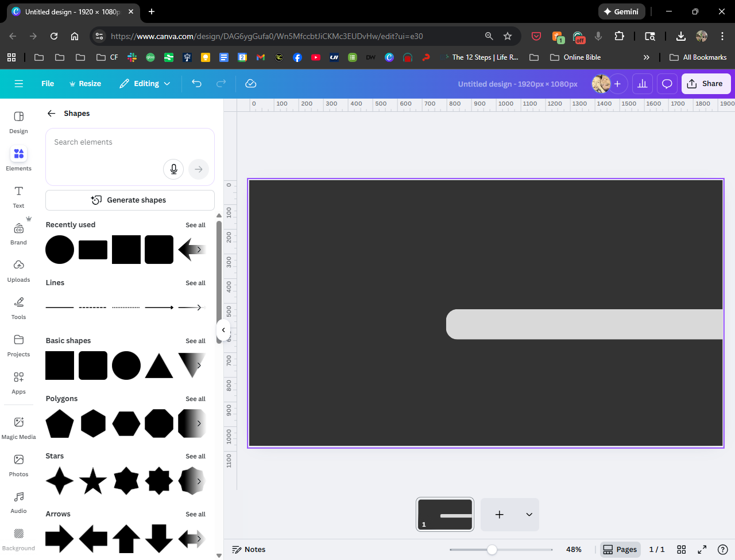Enter fullscreen presentation mode
The image size is (735, 560).
(702, 550)
